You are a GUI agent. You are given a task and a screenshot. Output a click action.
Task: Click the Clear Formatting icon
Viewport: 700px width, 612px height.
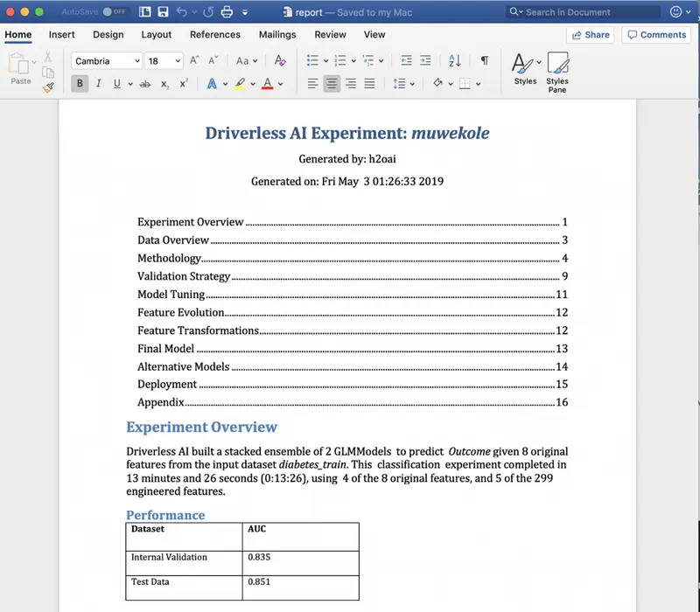280,60
